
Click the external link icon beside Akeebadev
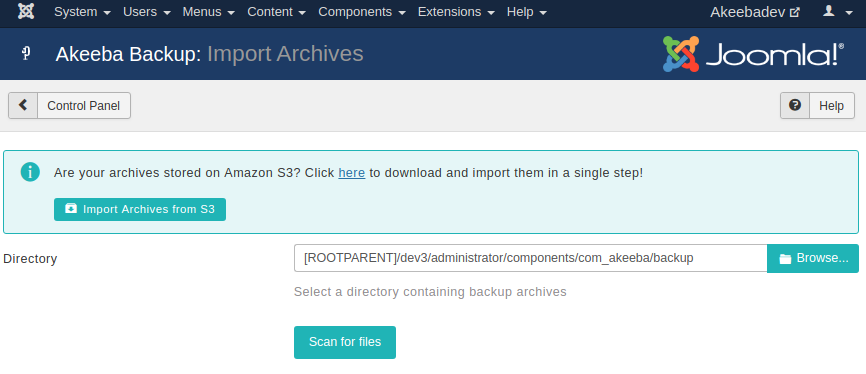pyautogui.click(x=795, y=12)
